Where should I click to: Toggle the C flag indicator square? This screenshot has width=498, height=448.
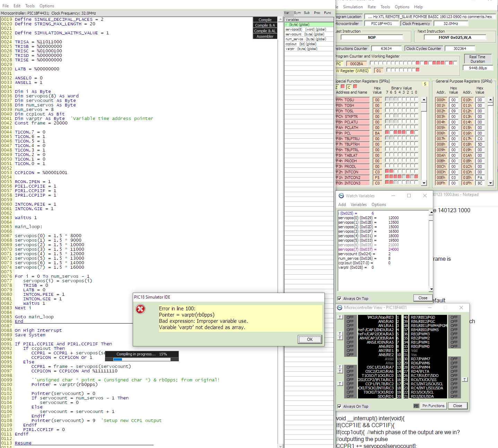(x=355, y=87)
